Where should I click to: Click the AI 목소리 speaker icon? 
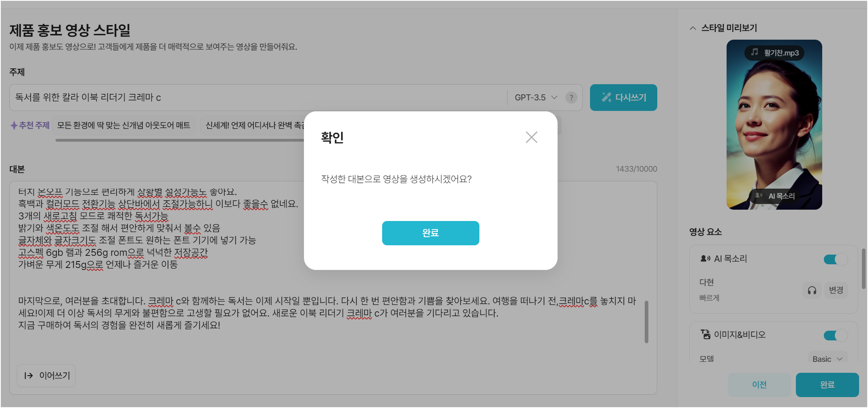click(x=706, y=259)
